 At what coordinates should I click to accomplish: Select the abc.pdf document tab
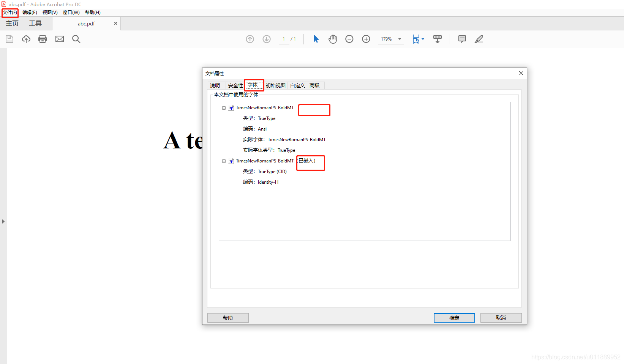86,24
